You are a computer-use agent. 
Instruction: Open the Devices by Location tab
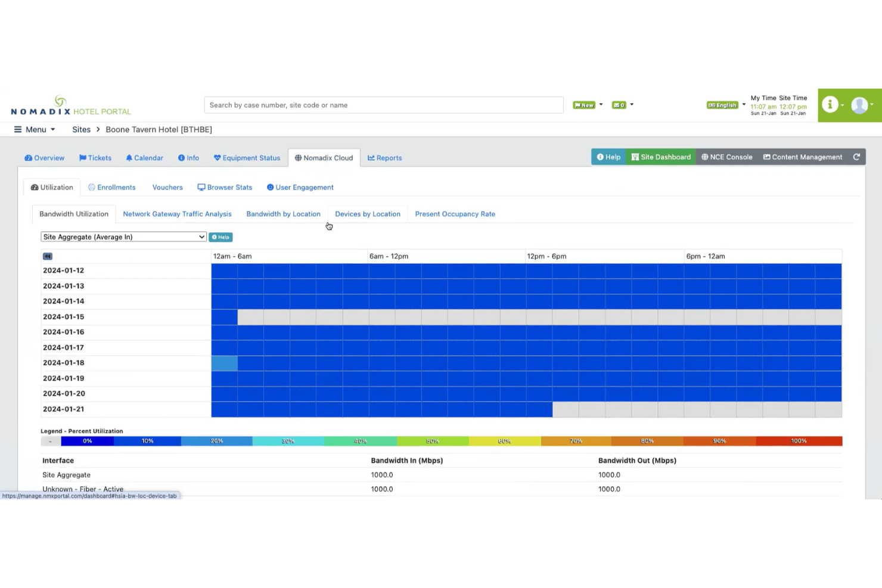[368, 214]
